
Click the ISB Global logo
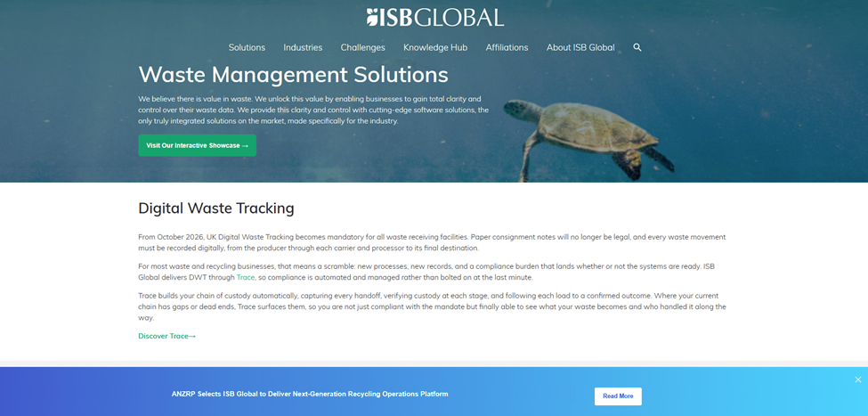435,17
